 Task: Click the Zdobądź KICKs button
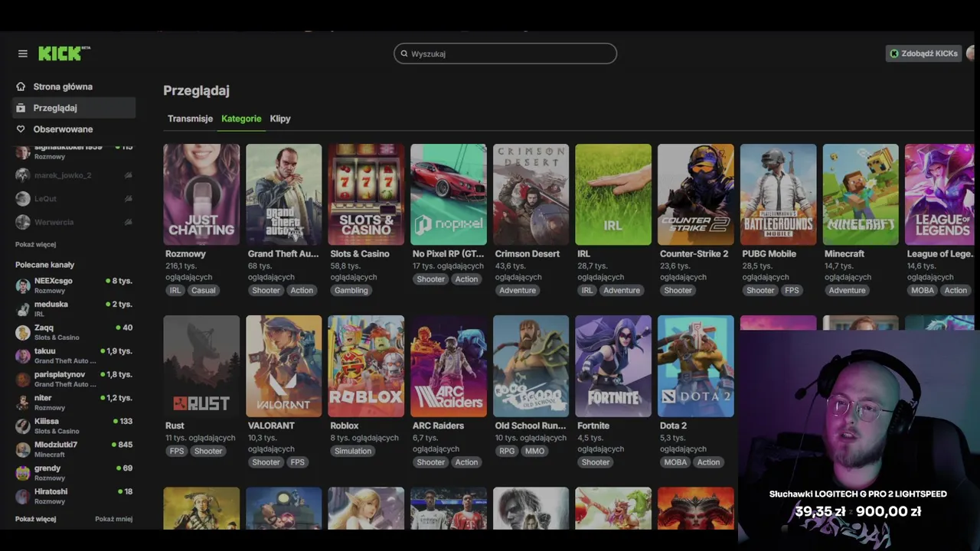tap(923, 54)
